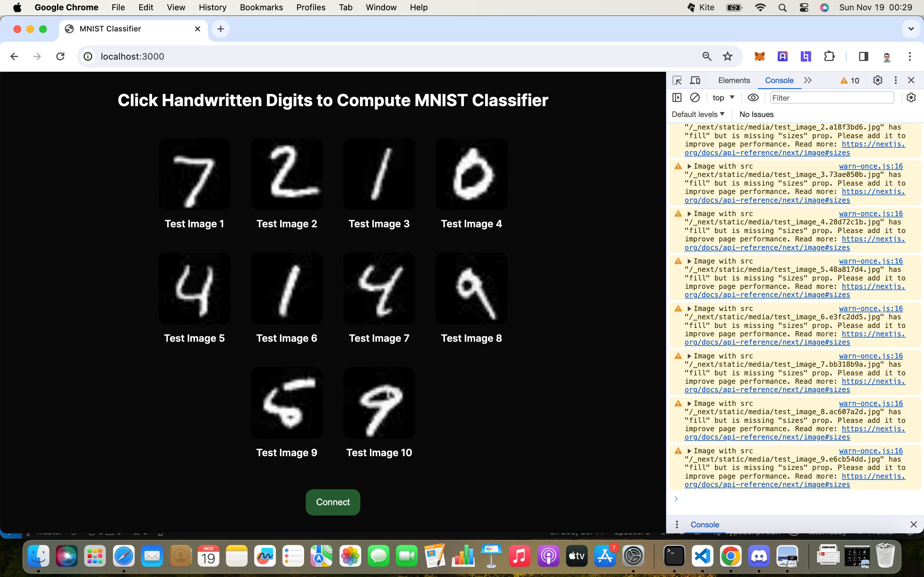Expand the More Tools panel icon
The image size is (924, 577).
point(808,80)
